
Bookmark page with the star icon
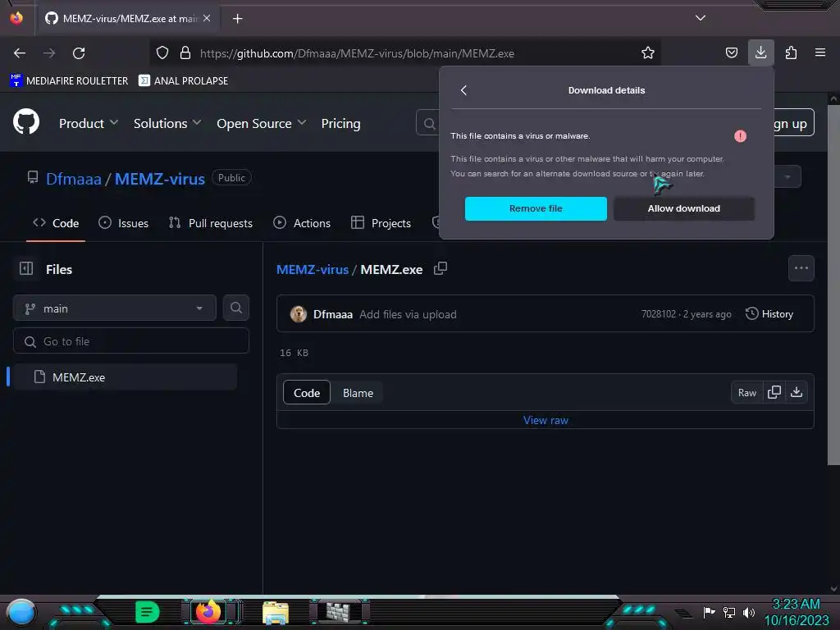tap(648, 52)
